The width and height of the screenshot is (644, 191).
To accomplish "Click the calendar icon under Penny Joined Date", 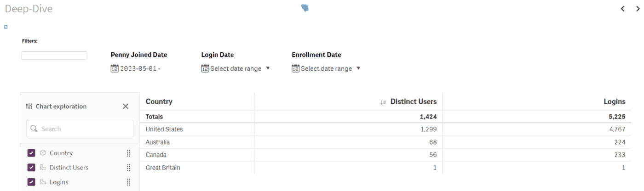I will coord(115,68).
